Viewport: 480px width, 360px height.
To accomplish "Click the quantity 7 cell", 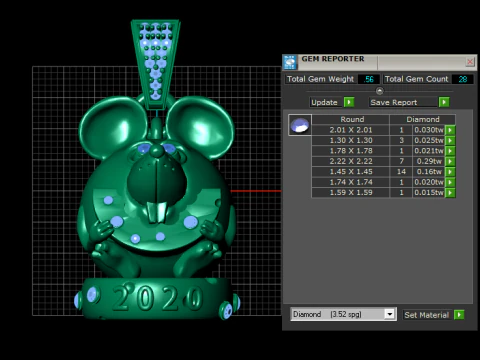I will point(401,161).
